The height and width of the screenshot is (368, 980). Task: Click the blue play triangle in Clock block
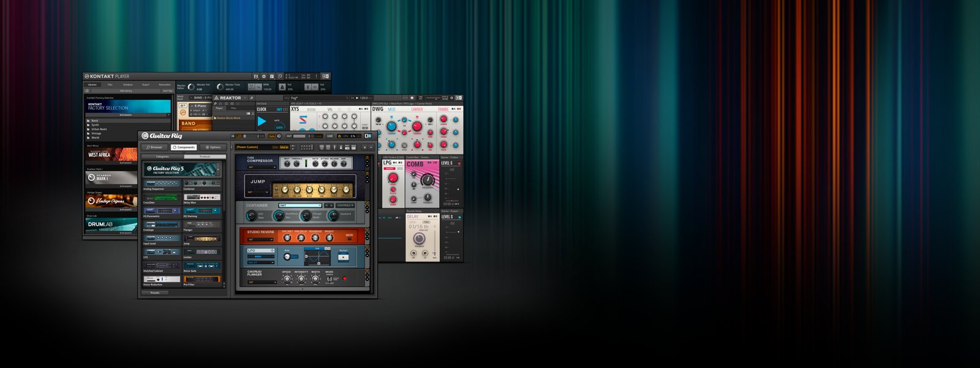(262, 121)
